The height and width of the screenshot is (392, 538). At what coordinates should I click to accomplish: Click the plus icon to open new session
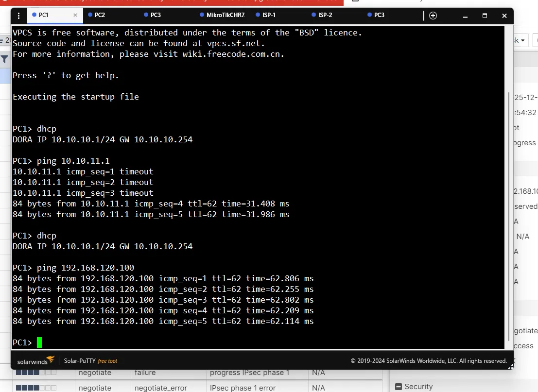[432, 16]
